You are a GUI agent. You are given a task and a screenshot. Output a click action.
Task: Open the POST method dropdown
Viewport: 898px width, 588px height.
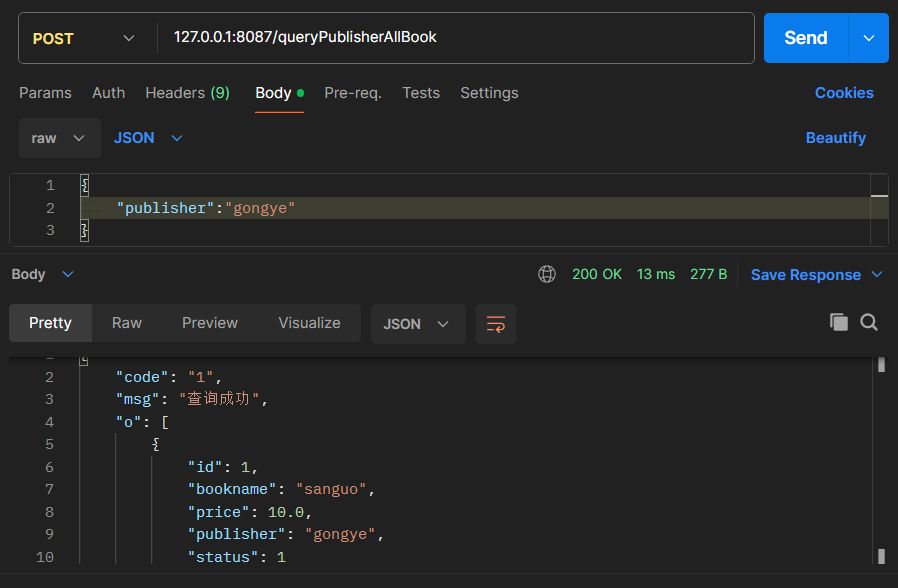pos(84,38)
